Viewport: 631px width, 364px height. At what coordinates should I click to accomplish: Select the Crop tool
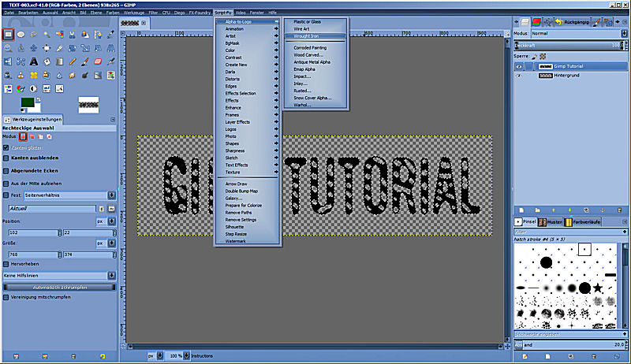pyautogui.click(x=60, y=48)
